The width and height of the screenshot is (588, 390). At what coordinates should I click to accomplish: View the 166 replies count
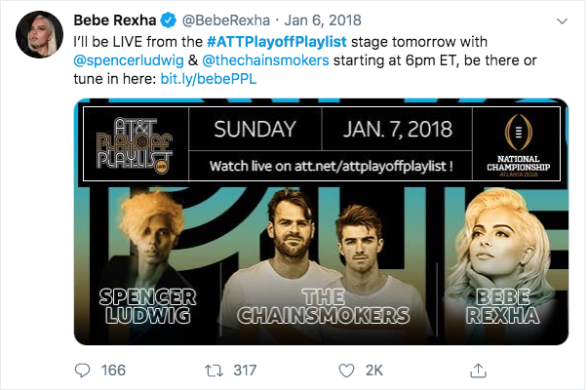coord(113,370)
